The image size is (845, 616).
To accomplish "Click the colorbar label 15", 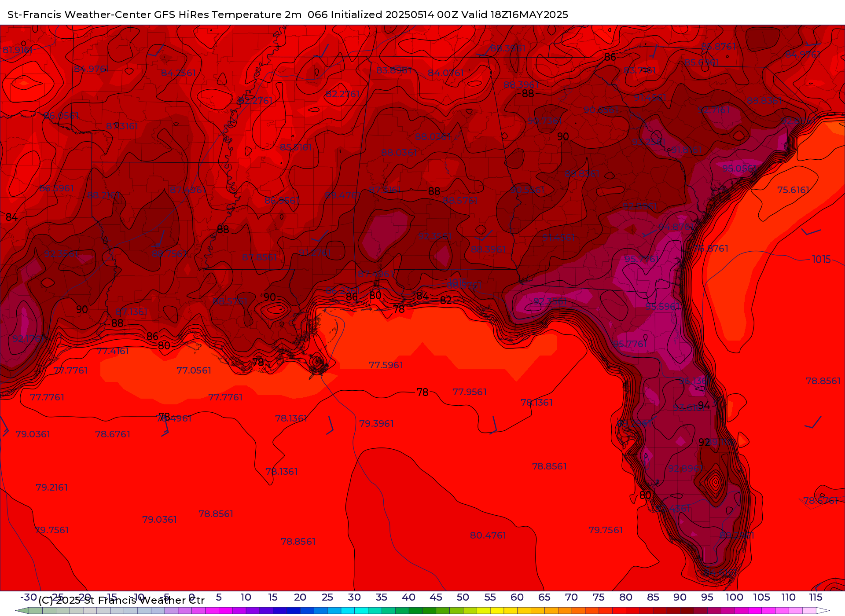I will click(273, 597).
